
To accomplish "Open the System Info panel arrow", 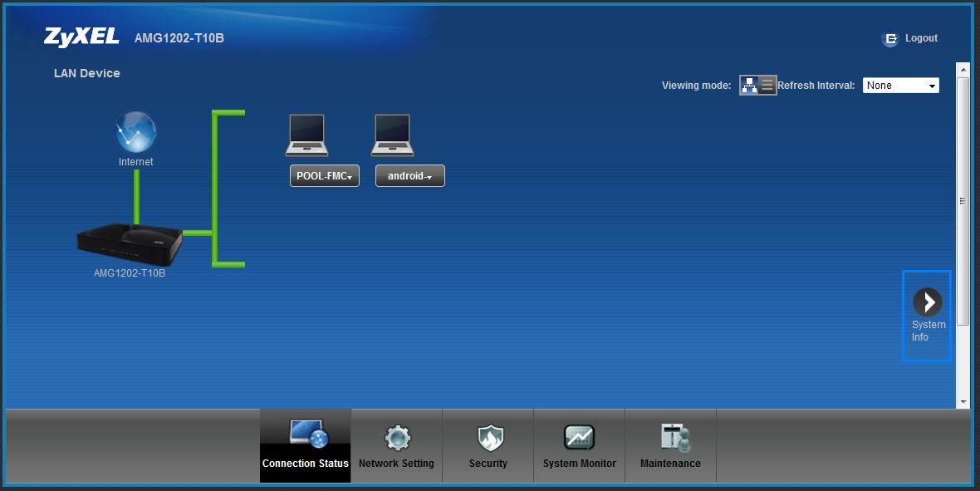I will click(x=928, y=302).
